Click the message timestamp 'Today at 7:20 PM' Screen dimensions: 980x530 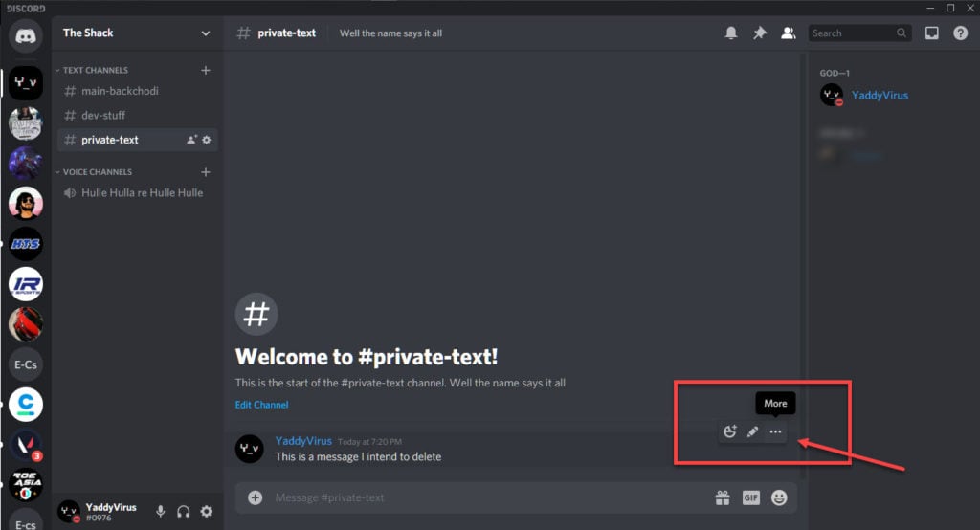(369, 442)
